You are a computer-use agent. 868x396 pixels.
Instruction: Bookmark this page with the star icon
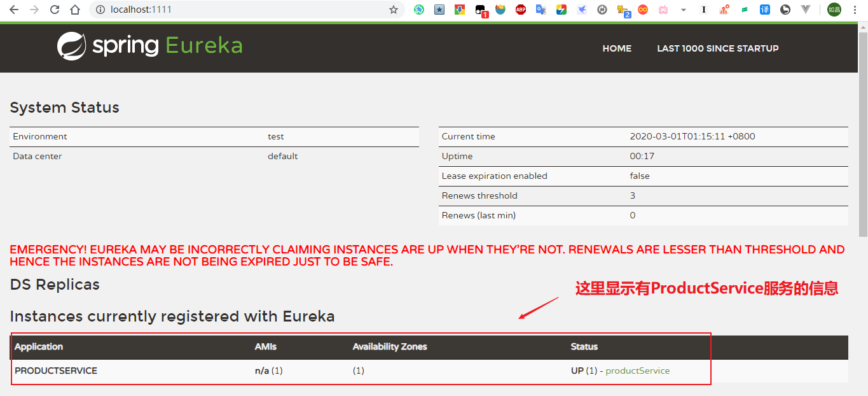point(394,10)
